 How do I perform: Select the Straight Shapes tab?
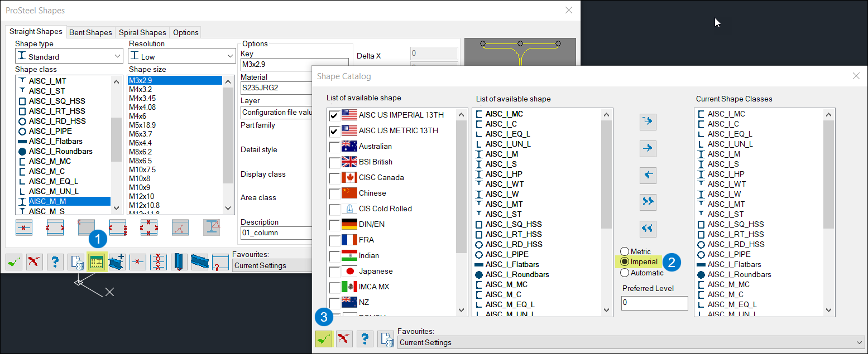[36, 32]
